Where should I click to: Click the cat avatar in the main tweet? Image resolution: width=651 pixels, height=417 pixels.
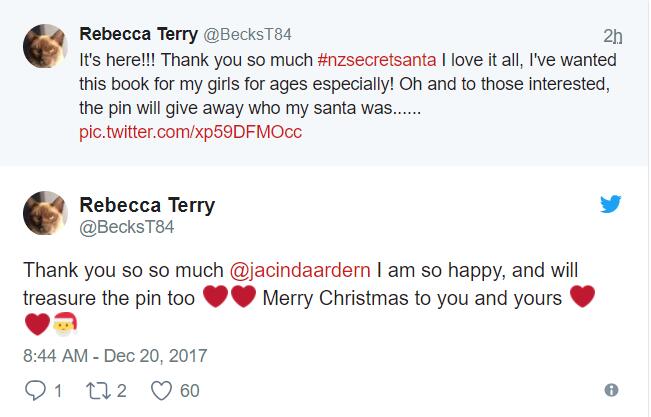pos(42,213)
